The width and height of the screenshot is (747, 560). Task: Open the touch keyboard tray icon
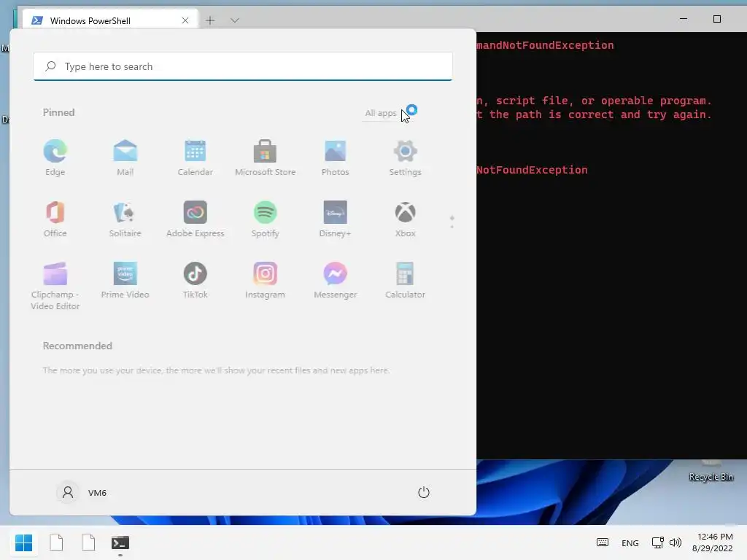click(602, 542)
